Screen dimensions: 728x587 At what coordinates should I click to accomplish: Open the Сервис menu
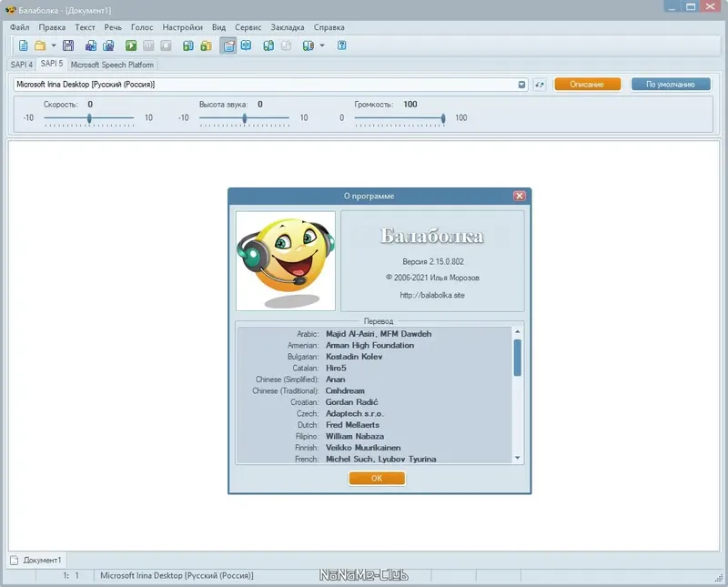pyautogui.click(x=248, y=27)
